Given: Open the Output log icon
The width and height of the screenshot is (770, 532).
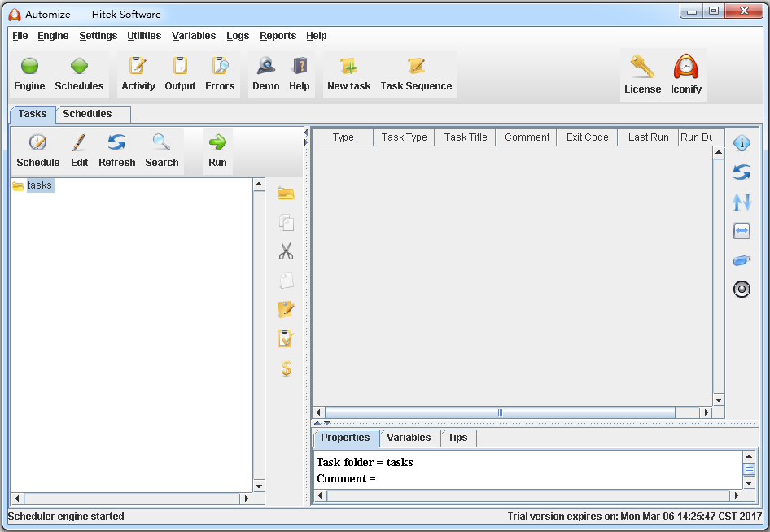Looking at the screenshot, I should 180,66.
